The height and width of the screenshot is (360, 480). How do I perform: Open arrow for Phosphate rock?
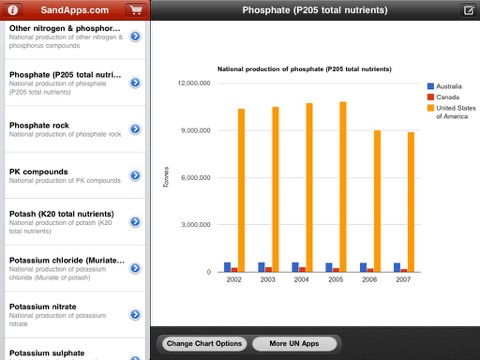point(135,129)
